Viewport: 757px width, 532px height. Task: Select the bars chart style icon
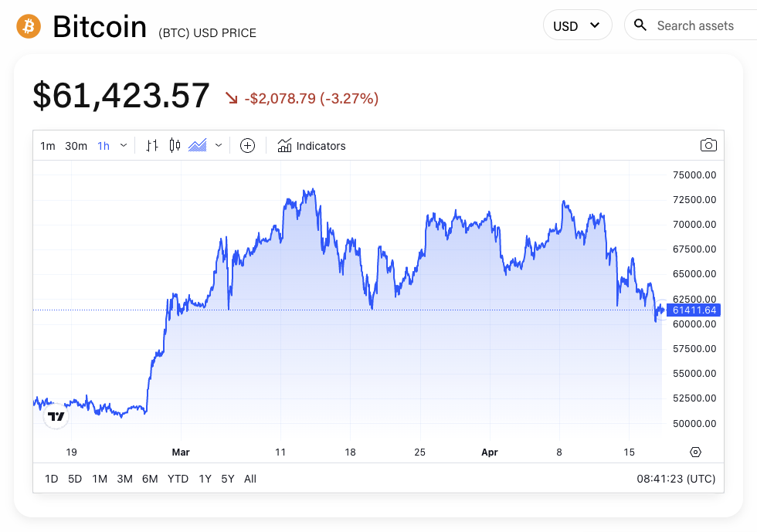click(x=152, y=145)
